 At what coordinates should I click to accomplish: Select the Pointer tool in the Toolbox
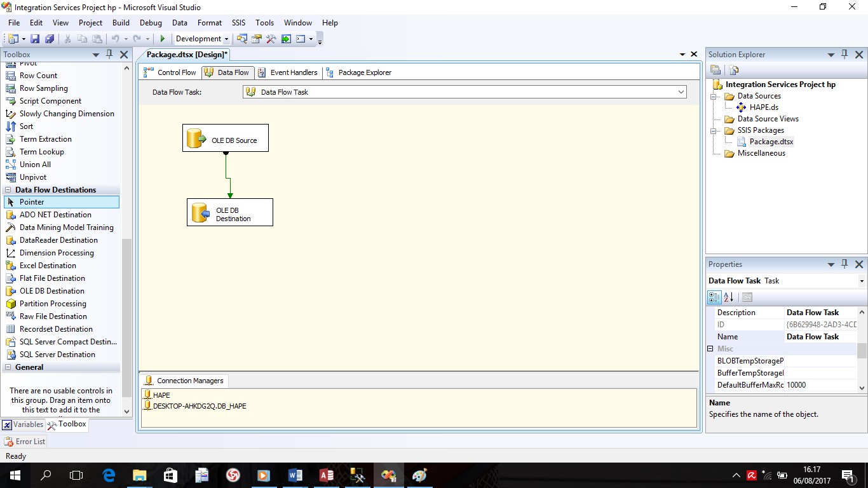pyautogui.click(x=61, y=202)
